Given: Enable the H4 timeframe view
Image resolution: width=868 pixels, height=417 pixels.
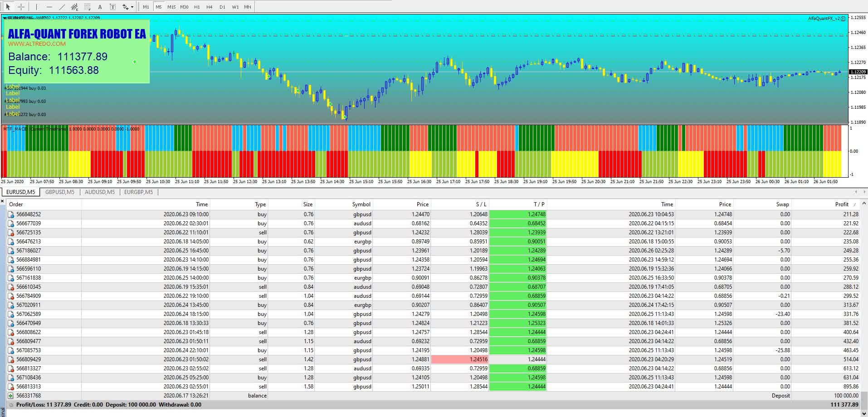Looking at the screenshot, I should click(x=209, y=7).
